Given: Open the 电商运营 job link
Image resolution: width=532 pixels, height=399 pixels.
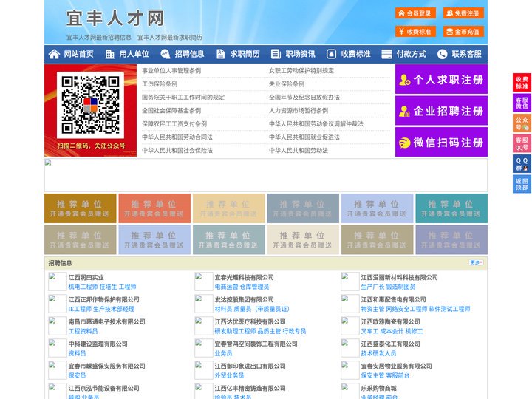Looking at the screenshot, I should click(226, 287).
